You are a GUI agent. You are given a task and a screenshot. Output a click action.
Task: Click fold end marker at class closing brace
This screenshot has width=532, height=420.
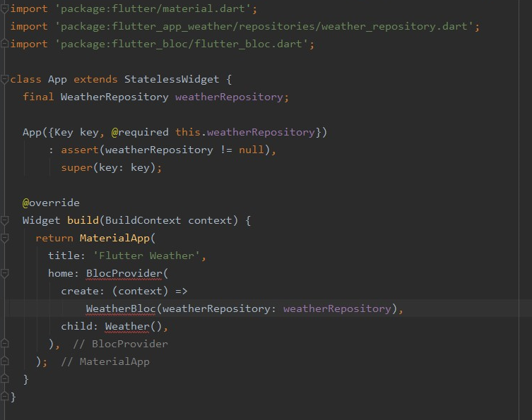tap(4, 396)
